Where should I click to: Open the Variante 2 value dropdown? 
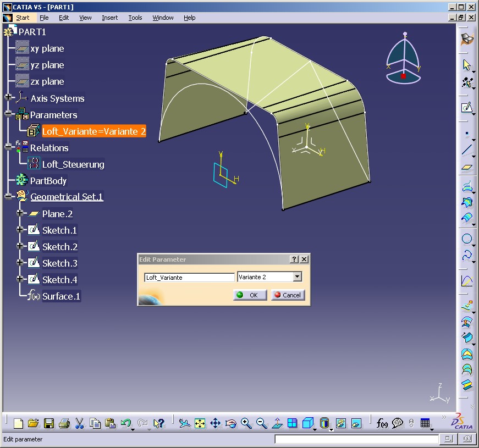[297, 276]
